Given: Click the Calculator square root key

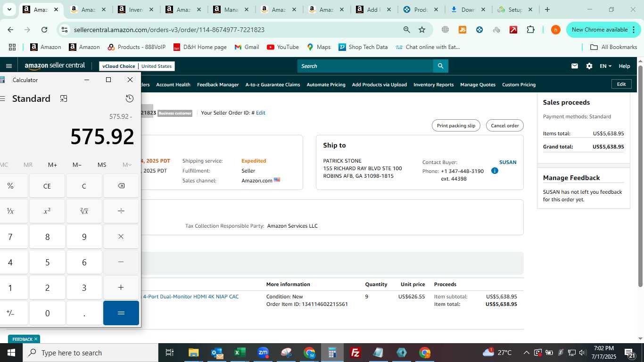Looking at the screenshot, I should click(x=84, y=211).
